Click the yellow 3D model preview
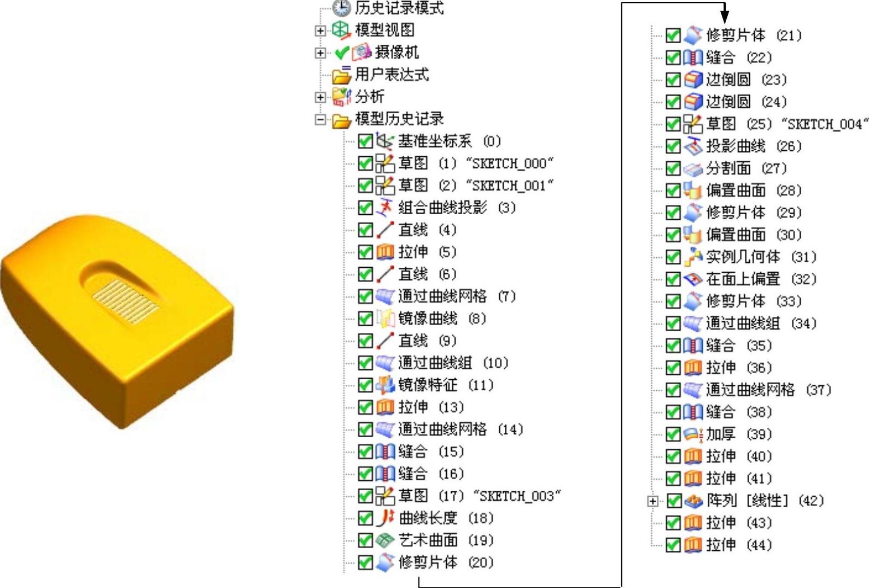 [x=117, y=321]
